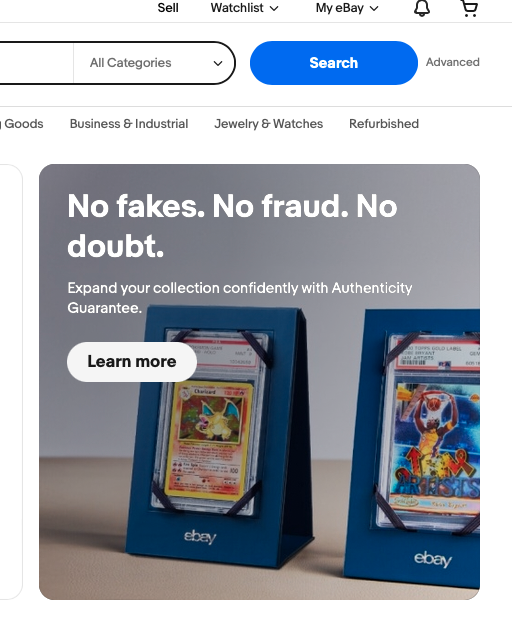This screenshot has width=512, height=641.
Task: Expand the Watchlist dropdown
Action: coord(244,8)
